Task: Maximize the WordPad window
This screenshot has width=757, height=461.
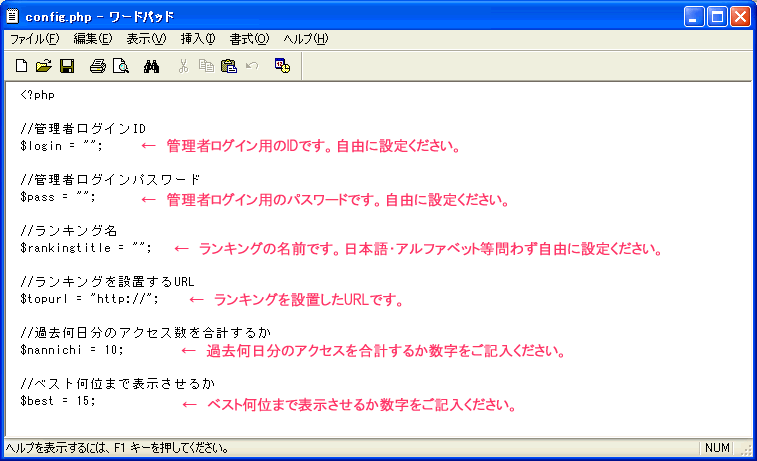Action: click(717, 17)
